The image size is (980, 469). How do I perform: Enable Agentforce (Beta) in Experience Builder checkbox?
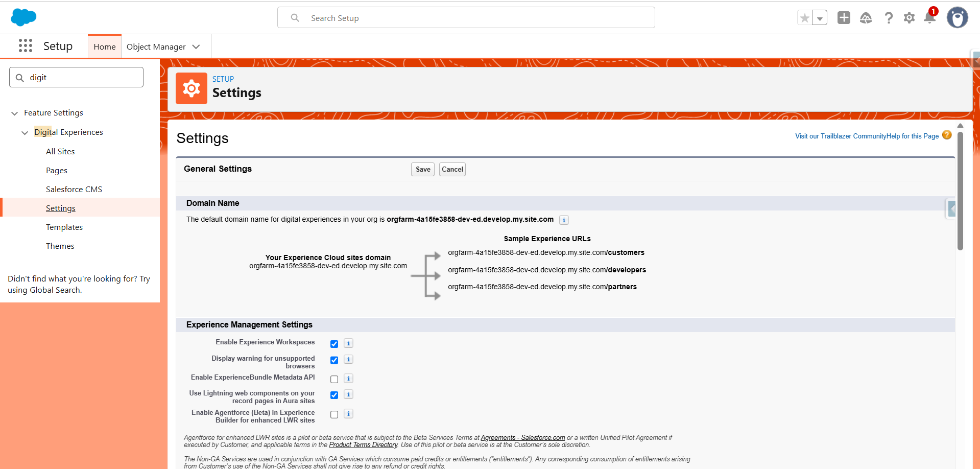click(334, 414)
